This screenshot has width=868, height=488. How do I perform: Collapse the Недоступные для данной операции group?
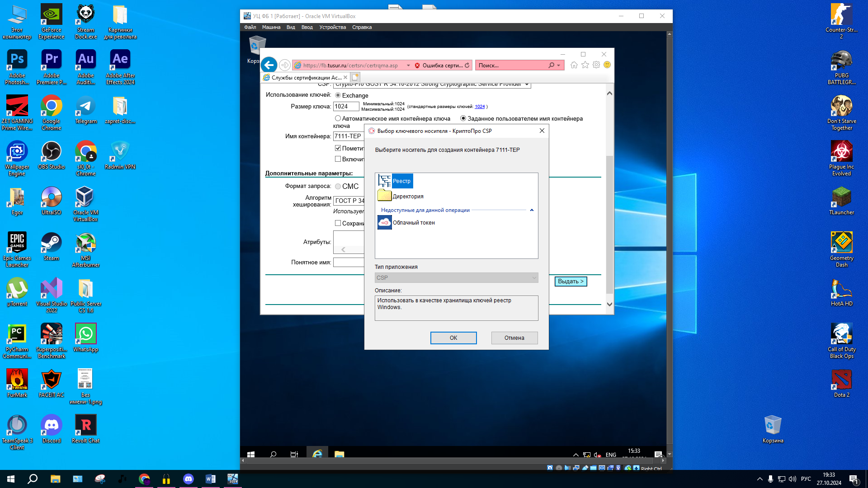tap(532, 210)
